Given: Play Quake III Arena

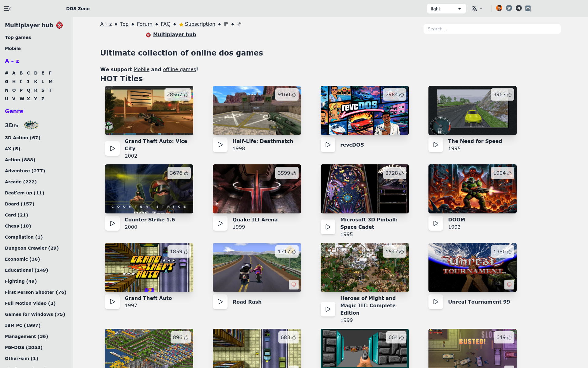Looking at the screenshot, I should tap(220, 223).
